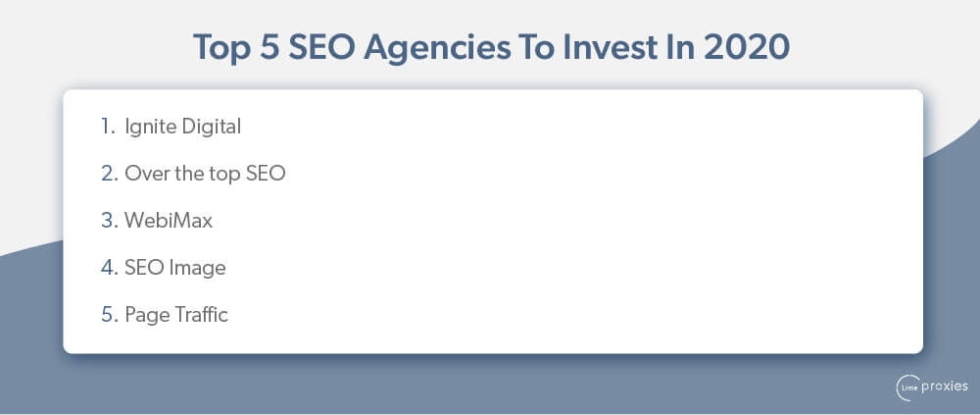Select the "Over the top SEO" entry
This screenshot has width=980, height=415.
[x=205, y=174]
